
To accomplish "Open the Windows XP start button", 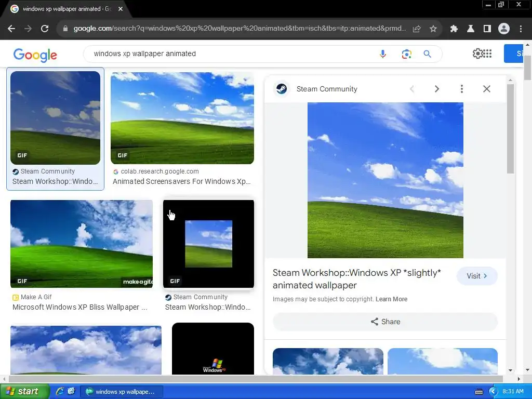I will click(x=24, y=392).
